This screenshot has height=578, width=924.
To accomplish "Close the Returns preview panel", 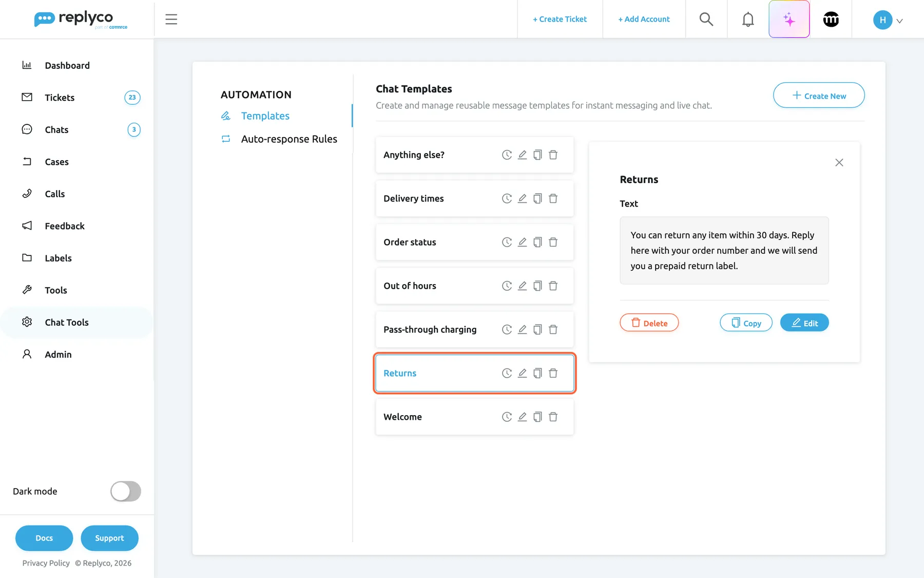I will [x=839, y=162].
